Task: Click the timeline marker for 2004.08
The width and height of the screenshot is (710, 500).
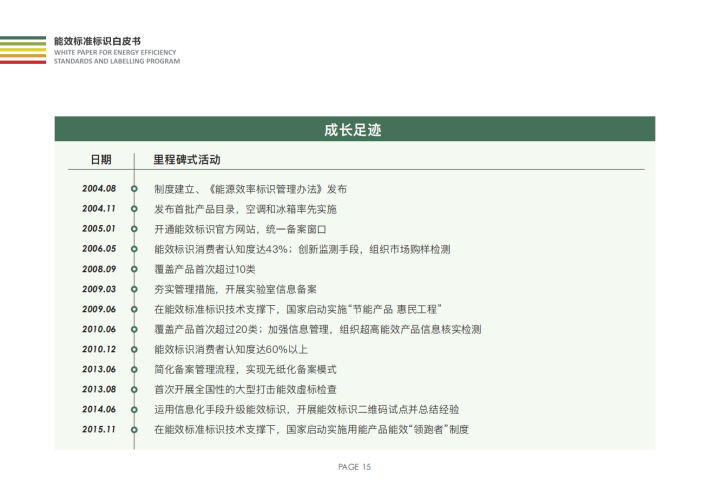Action: point(134,189)
